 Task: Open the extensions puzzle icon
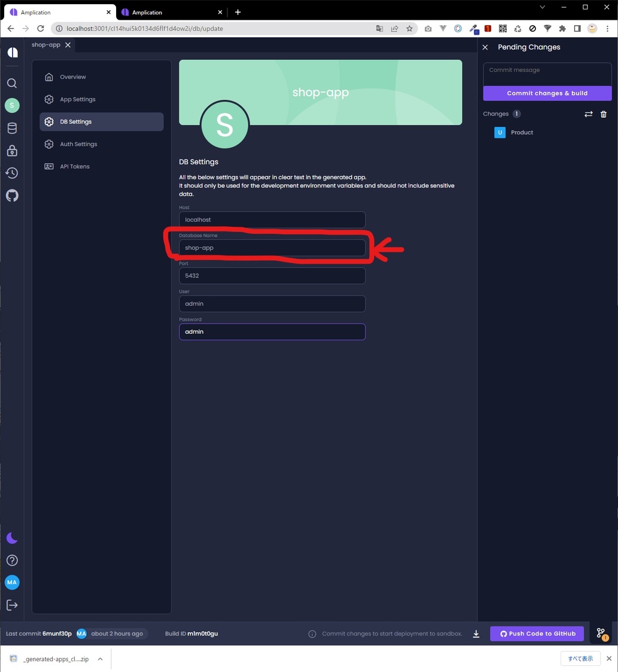pos(562,29)
